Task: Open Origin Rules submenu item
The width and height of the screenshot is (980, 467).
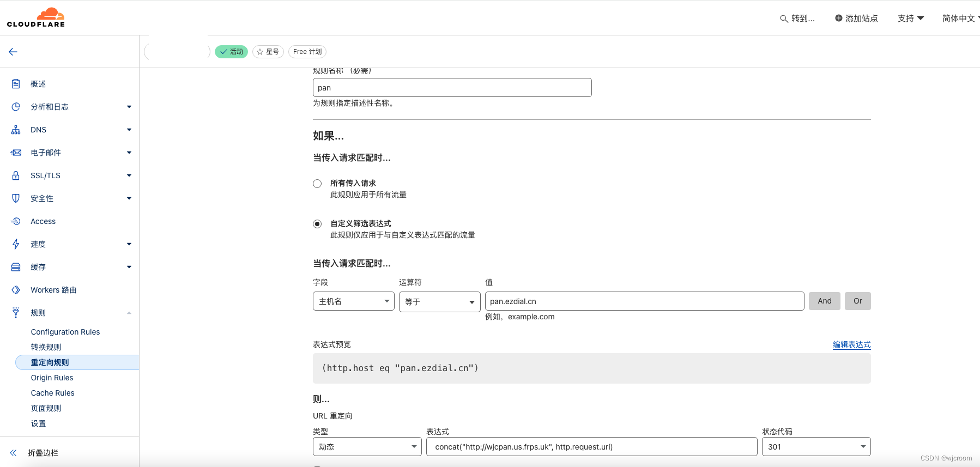Action: point(52,378)
